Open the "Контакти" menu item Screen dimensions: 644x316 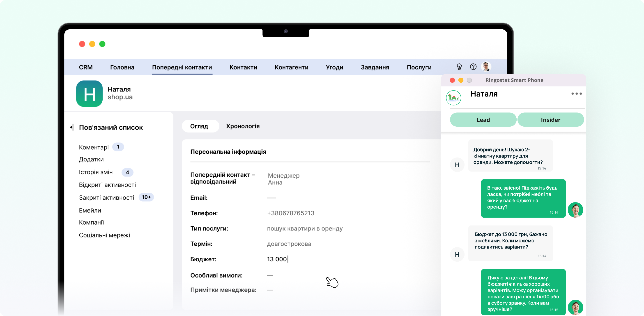click(x=243, y=67)
